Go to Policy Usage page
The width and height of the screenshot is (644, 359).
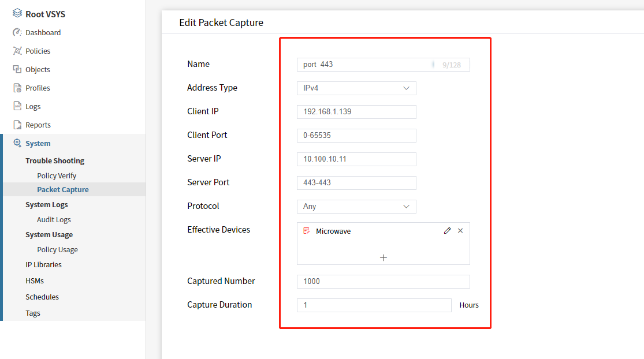57,250
